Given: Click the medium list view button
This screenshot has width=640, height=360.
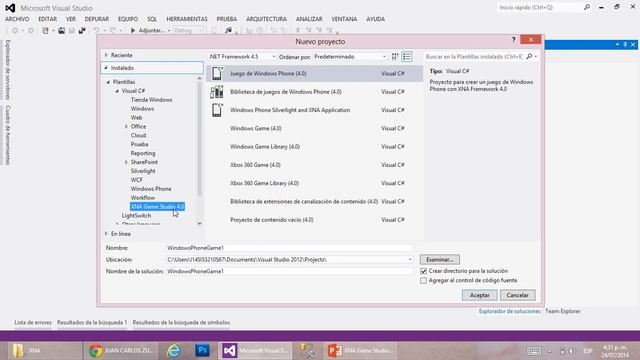Looking at the screenshot, I should click(407, 57).
